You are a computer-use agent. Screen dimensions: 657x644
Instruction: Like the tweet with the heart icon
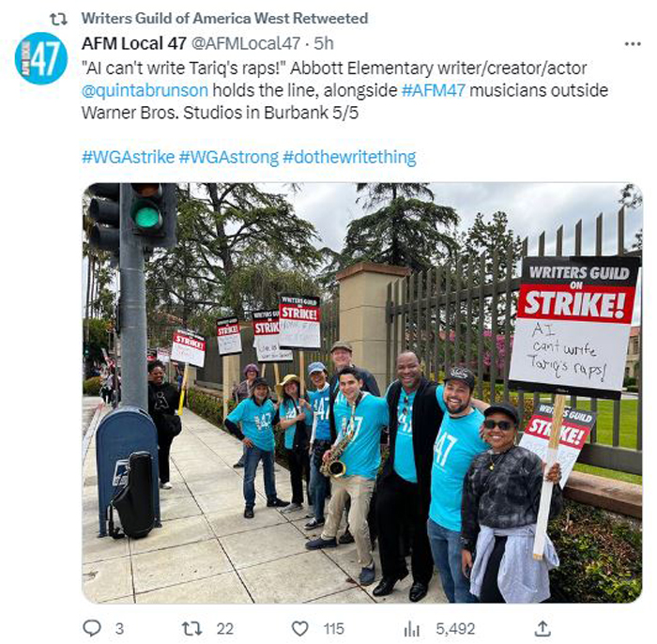point(299,628)
